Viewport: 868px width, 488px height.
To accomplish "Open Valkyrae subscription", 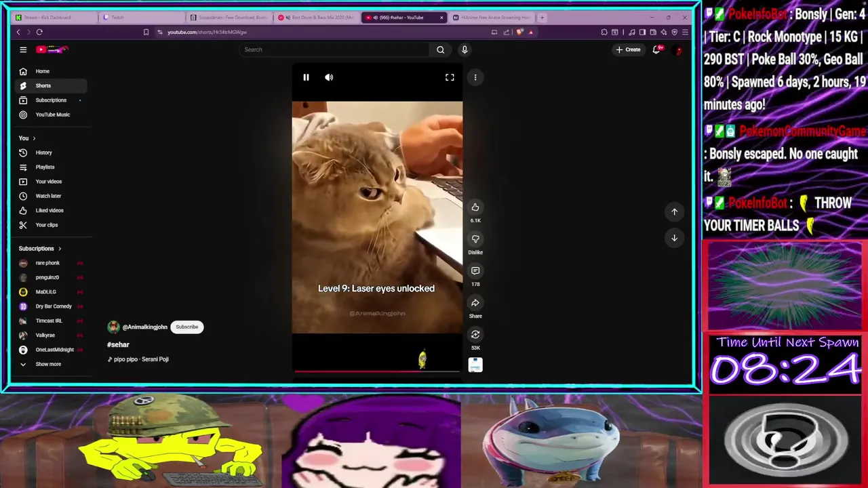I will [x=50, y=335].
